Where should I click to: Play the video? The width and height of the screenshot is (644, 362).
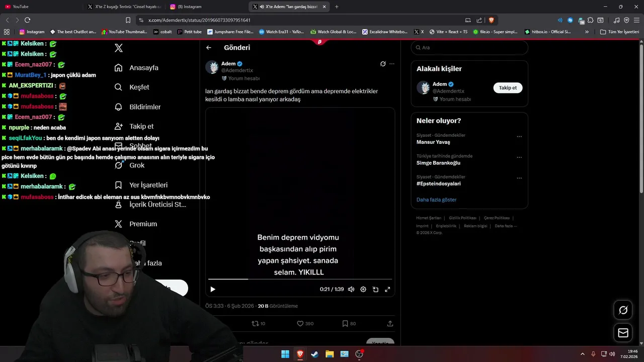click(x=213, y=289)
